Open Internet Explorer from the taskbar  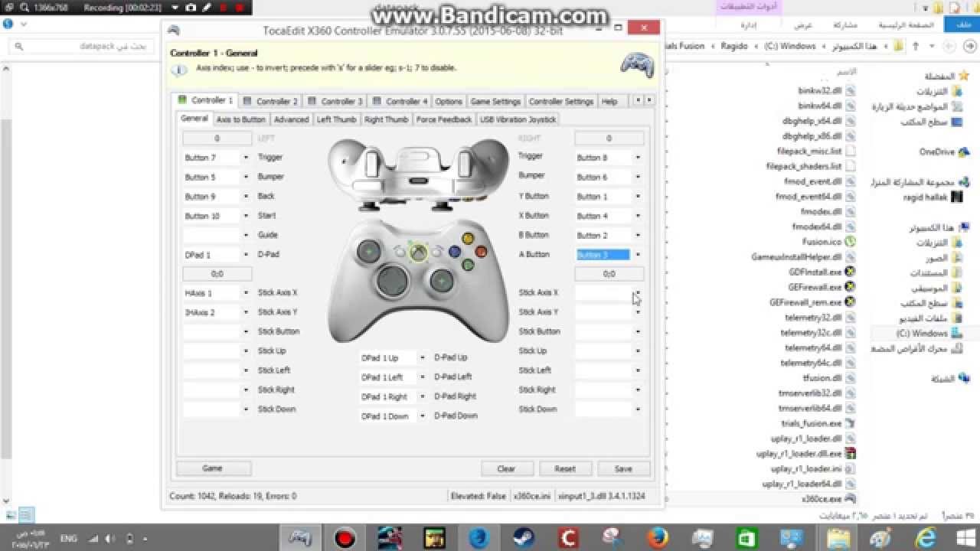click(x=924, y=538)
